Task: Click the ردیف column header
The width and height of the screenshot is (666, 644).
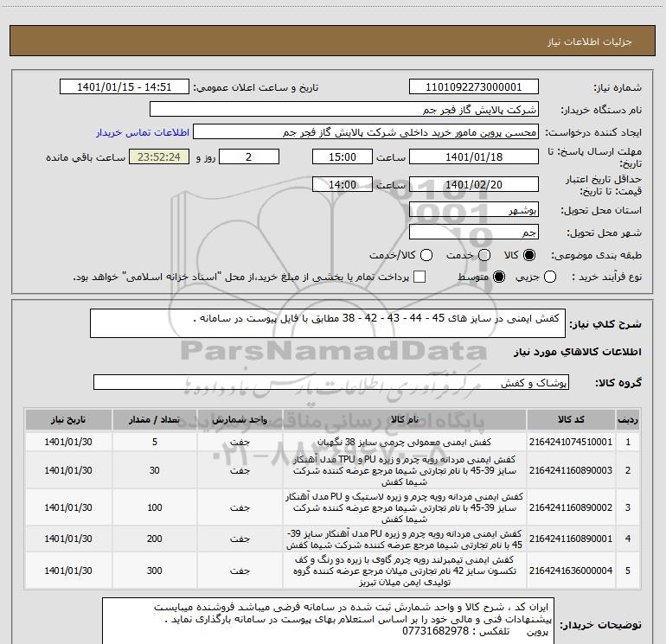Action: [x=628, y=420]
